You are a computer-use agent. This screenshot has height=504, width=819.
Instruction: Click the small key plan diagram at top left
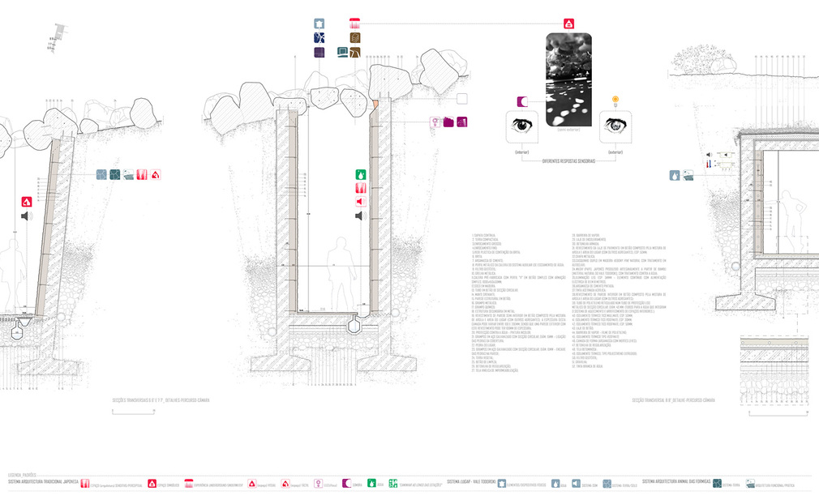(x=58, y=37)
